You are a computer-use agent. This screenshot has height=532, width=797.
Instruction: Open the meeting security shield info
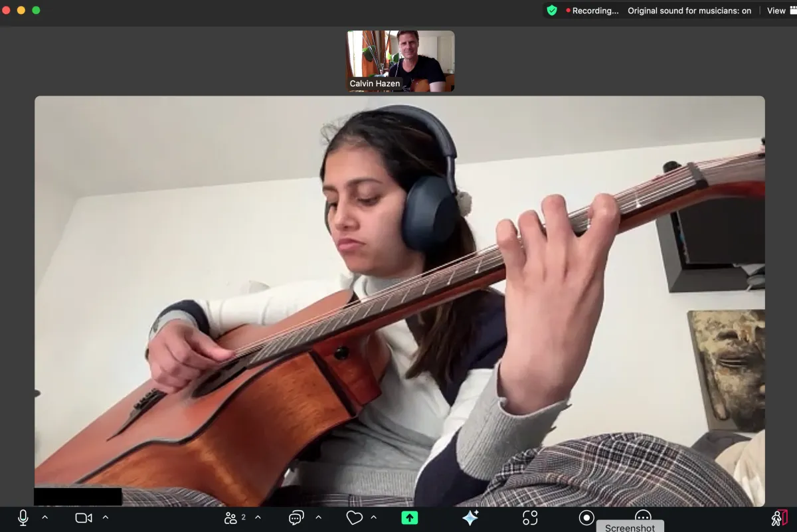coord(551,11)
